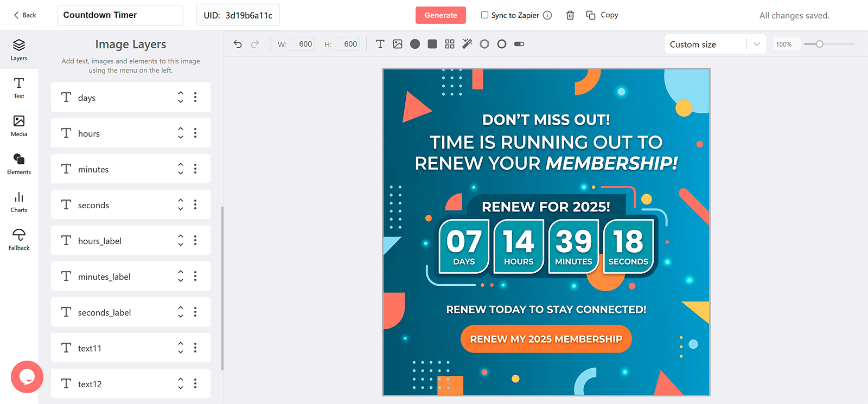
Task: Move the minutes_label layer up
Action: 181,272
